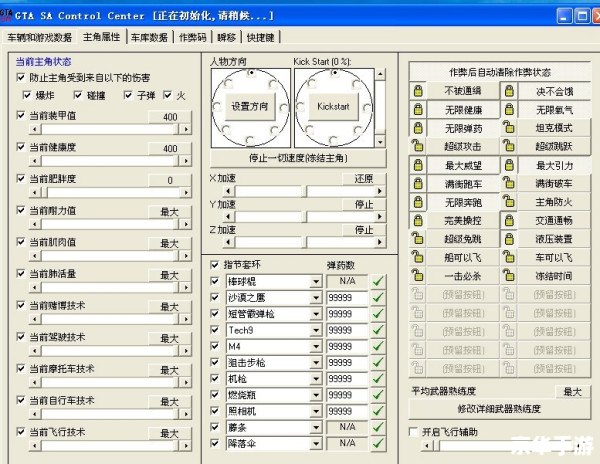Click the open lock icon beside 坦克模式

click(x=509, y=127)
